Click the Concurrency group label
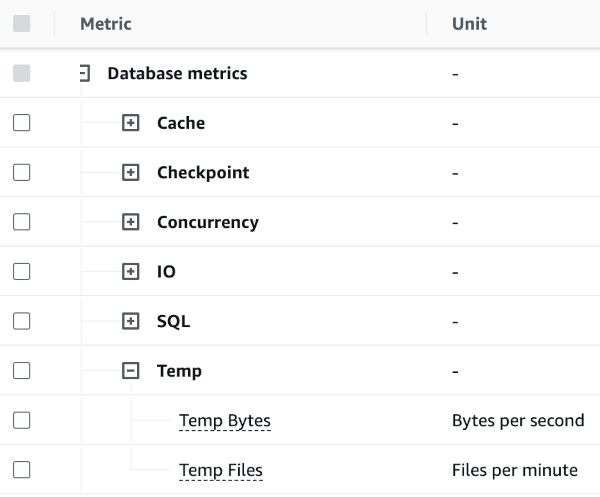This screenshot has height=497, width=600. (208, 222)
